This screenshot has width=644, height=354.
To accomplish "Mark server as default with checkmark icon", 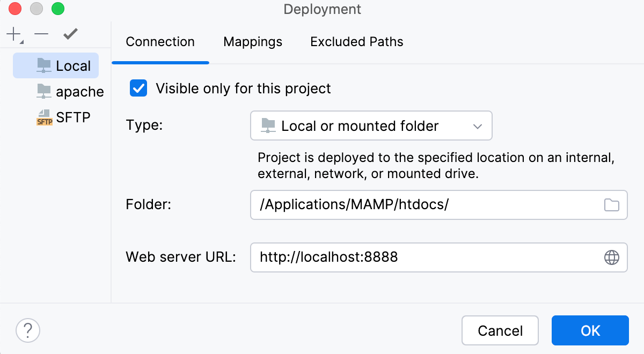I will click(70, 34).
